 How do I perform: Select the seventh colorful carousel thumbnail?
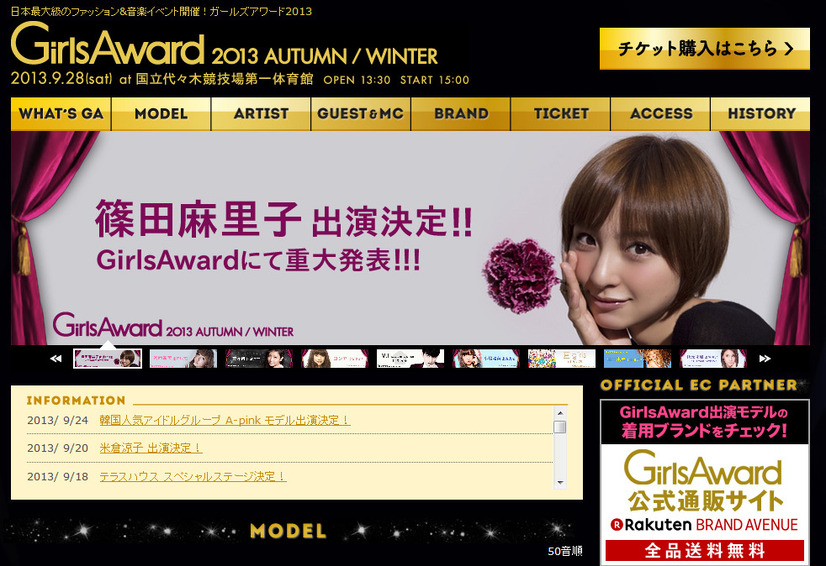click(562, 359)
